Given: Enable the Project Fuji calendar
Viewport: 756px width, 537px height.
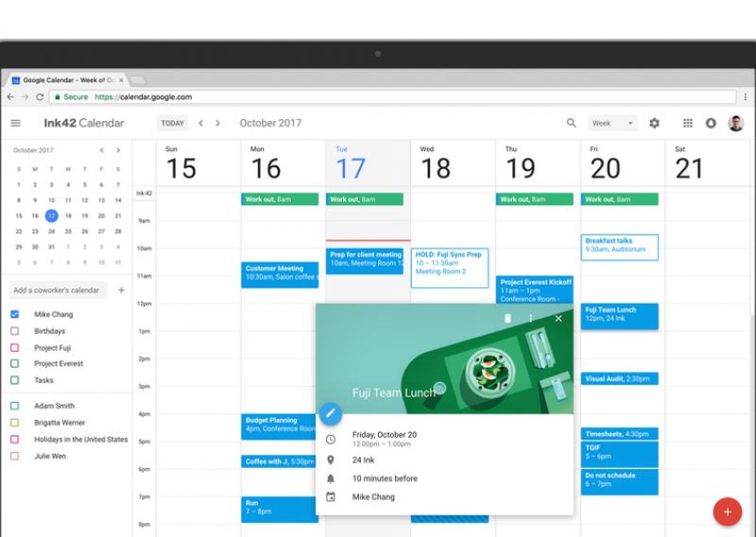Looking at the screenshot, I should pos(14,347).
